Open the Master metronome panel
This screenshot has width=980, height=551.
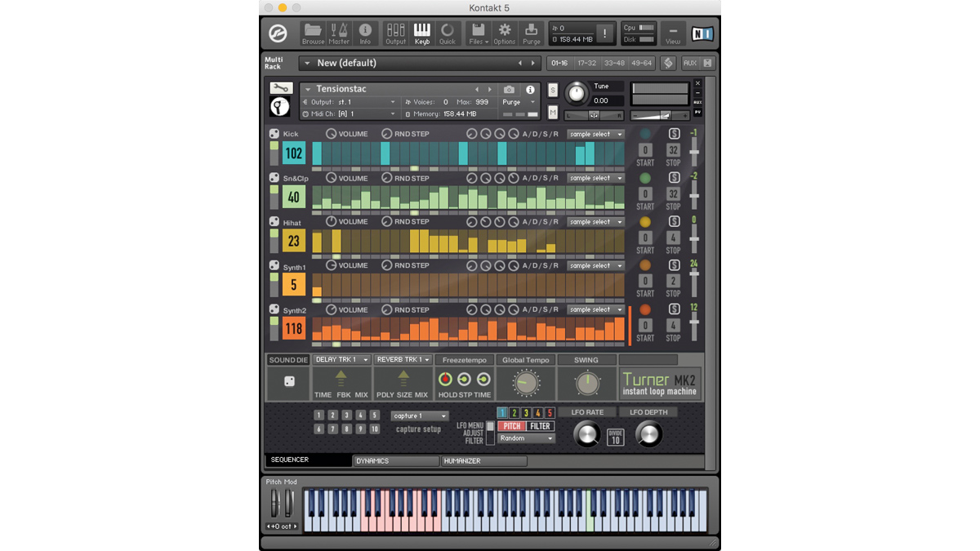(339, 33)
